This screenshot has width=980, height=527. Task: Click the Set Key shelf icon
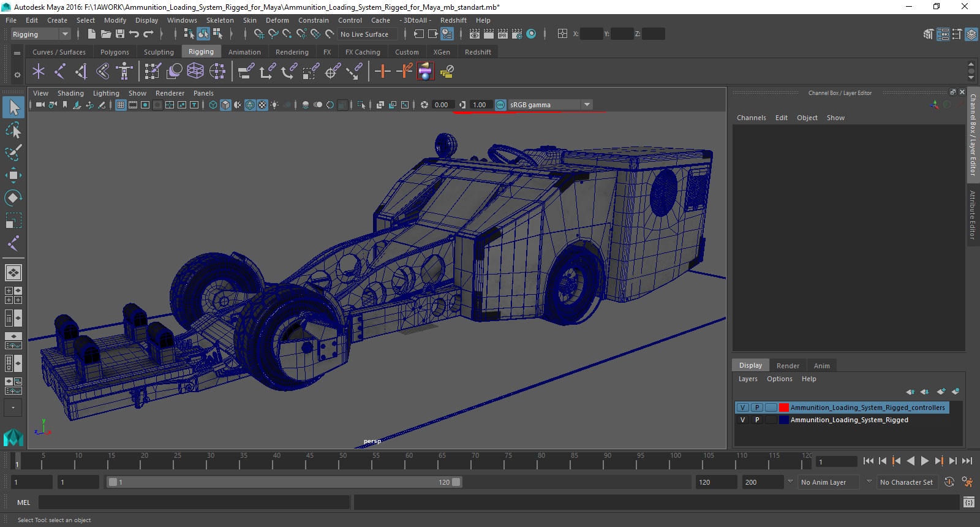(383, 72)
